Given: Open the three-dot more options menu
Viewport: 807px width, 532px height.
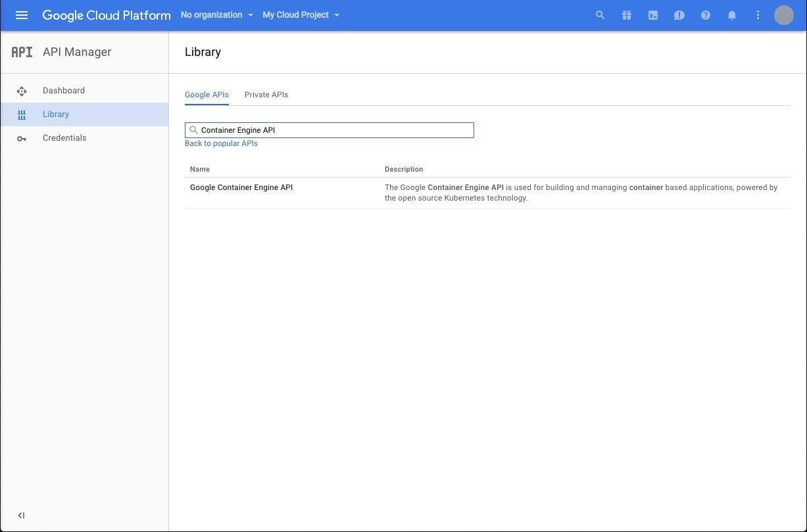Looking at the screenshot, I should coord(758,15).
